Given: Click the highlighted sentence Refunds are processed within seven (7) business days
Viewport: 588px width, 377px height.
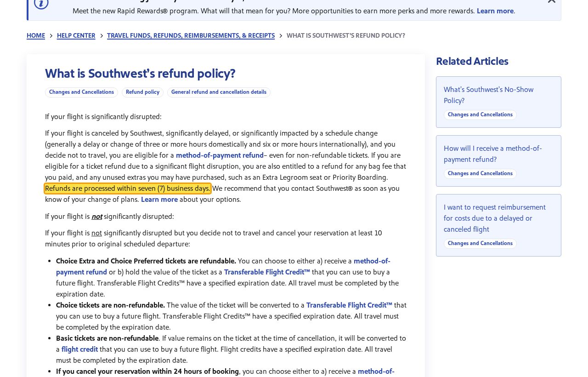Looking at the screenshot, I should [x=128, y=188].
